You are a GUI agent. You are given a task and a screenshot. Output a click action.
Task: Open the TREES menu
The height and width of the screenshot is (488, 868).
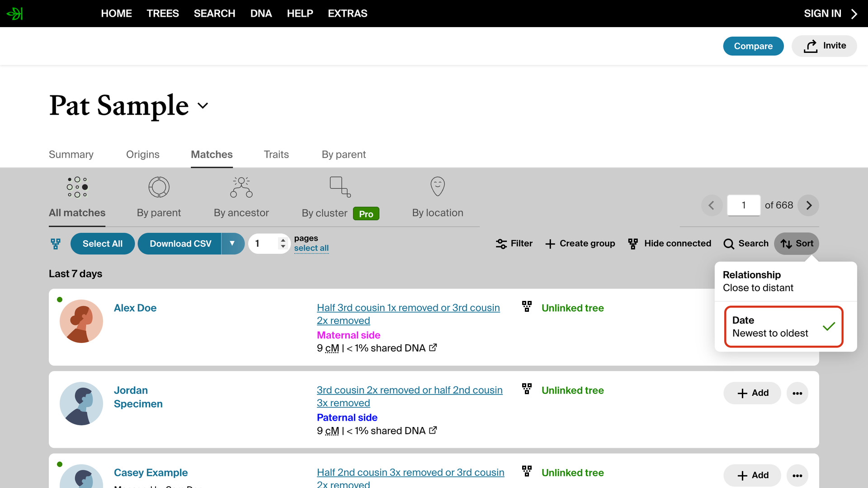pyautogui.click(x=163, y=14)
